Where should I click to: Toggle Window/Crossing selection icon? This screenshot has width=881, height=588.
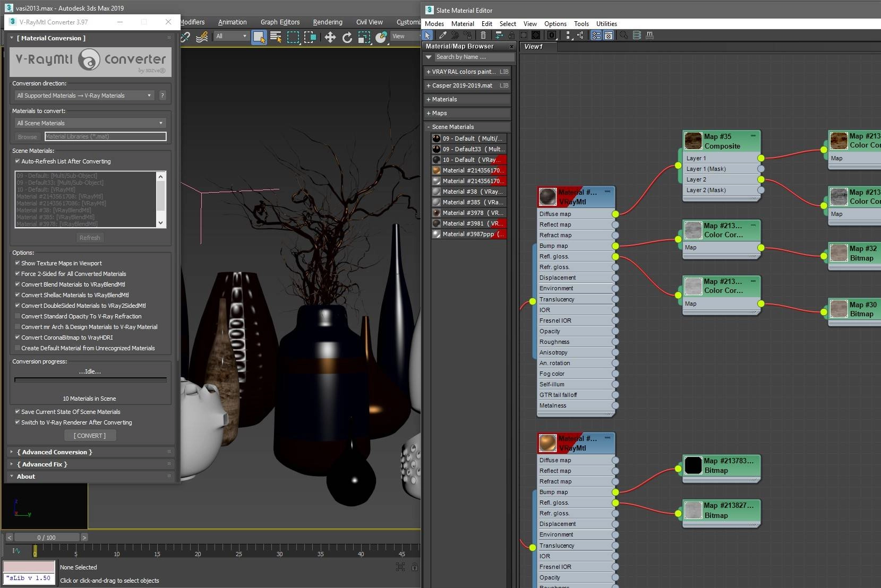[310, 37]
